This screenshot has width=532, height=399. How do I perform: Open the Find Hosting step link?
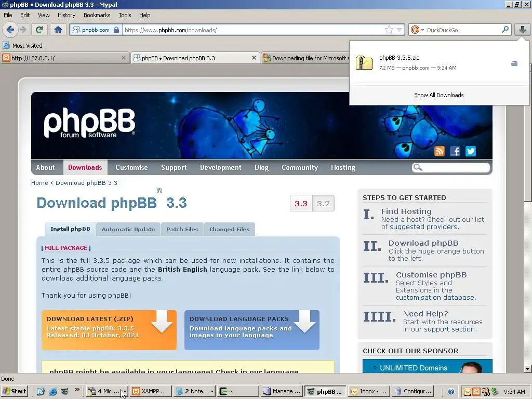(x=406, y=211)
